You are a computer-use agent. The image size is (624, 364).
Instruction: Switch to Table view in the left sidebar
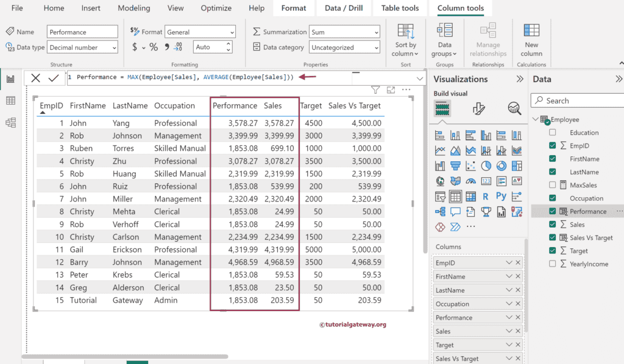tap(10, 100)
